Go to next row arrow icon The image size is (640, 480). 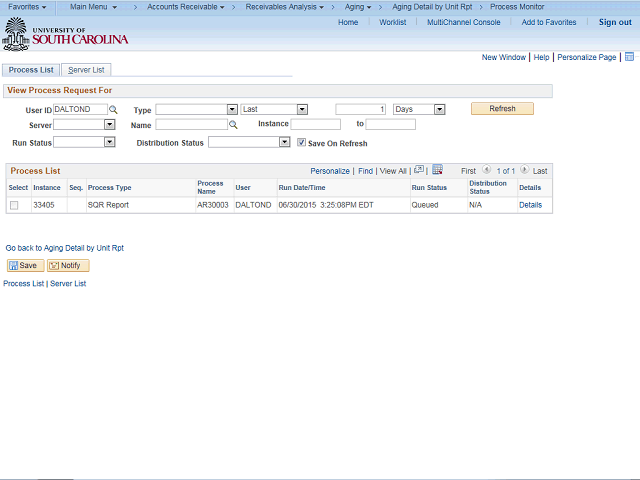524,169
